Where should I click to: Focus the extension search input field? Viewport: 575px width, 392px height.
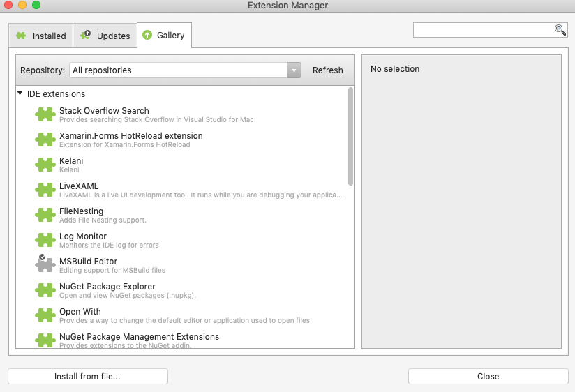click(x=483, y=30)
